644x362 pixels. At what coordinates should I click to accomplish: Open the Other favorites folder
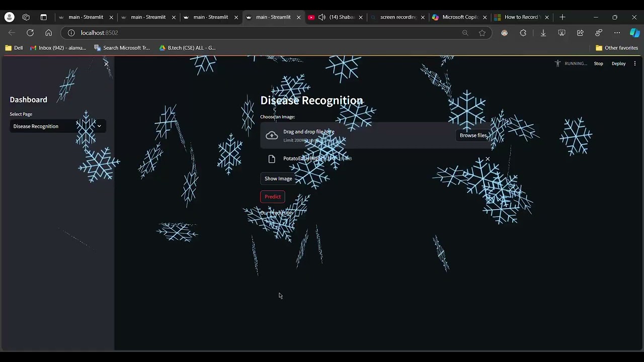coord(617,48)
